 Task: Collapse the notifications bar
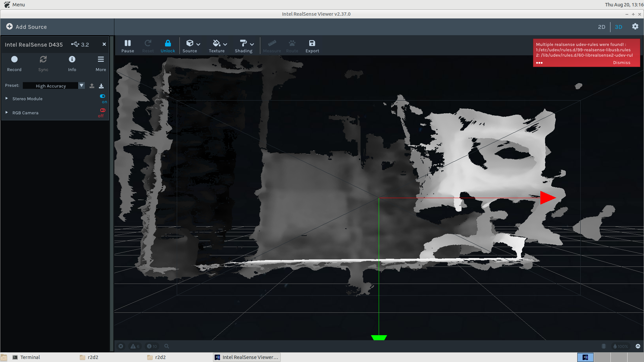[x=638, y=346]
